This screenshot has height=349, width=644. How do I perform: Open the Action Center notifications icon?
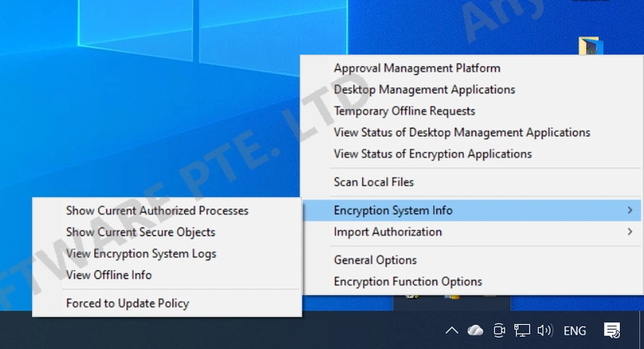pos(612,331)
